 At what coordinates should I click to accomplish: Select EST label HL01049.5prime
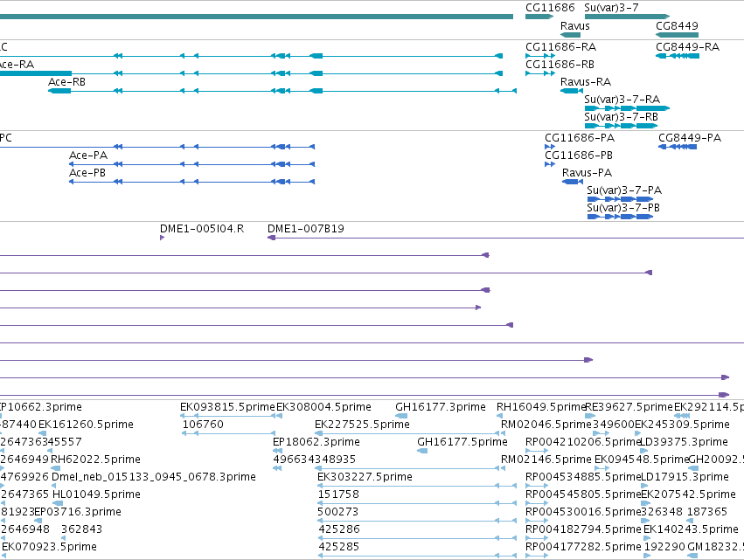(96, 494)
